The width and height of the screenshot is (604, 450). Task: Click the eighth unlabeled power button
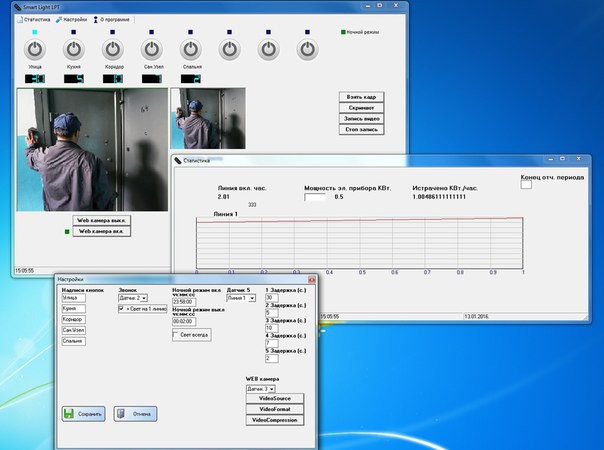click(307, 48)
